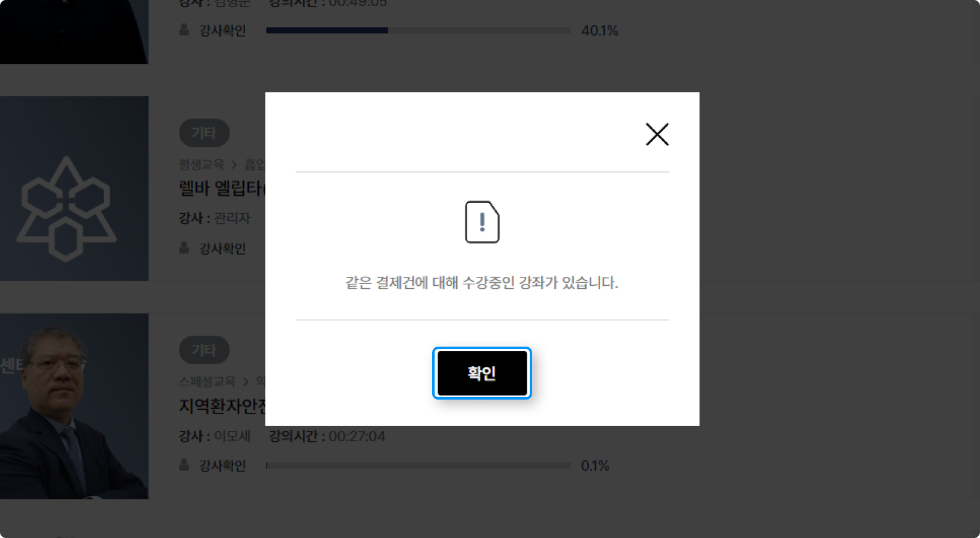Image resolution: width=980 pixels, height=538 pixels.
Task: Close the dialog with the X icon
Action: click(x=657, y=134)
